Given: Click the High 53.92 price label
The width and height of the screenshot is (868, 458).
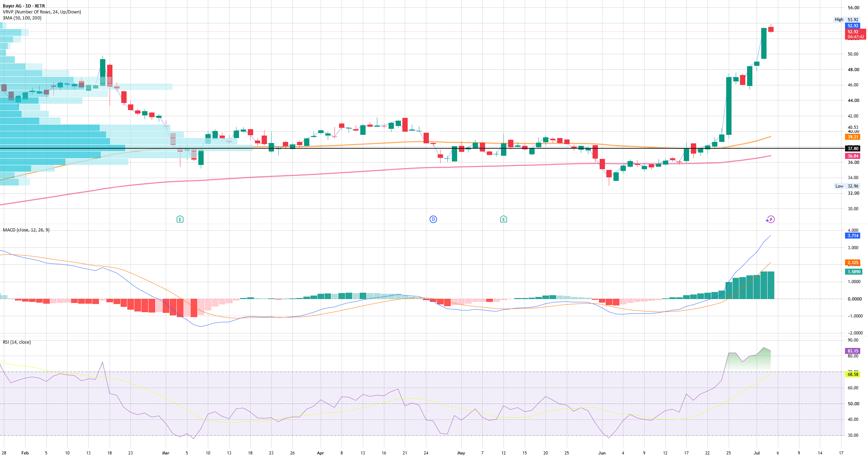Looking at the screenshot, I should point(846,20).
